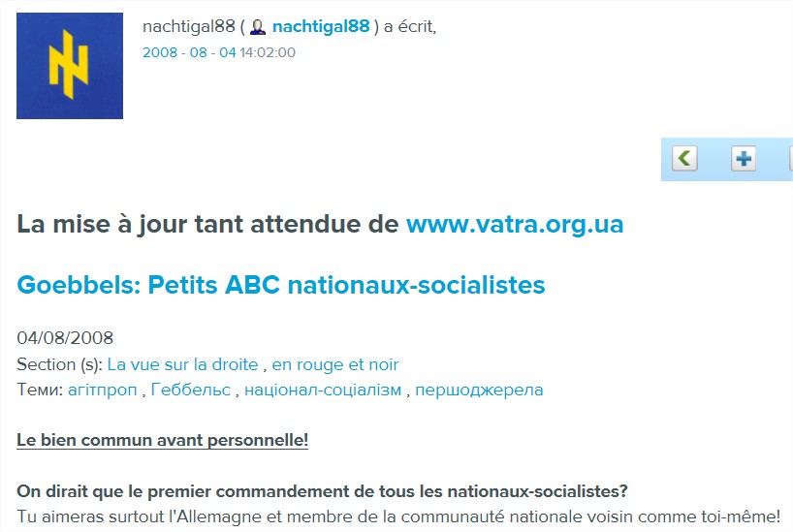The height and width of the screenshot is (532, 793).
Task: Click the user silhouette icon beside nachtigal88
Action: point(258,27)
